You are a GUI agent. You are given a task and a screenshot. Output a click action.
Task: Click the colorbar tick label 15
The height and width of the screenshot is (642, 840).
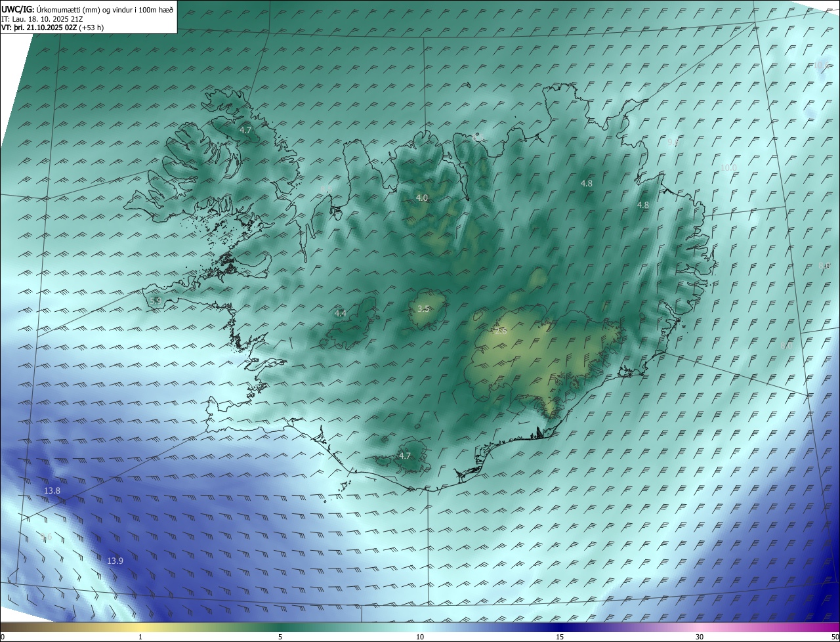pos(560,637)
